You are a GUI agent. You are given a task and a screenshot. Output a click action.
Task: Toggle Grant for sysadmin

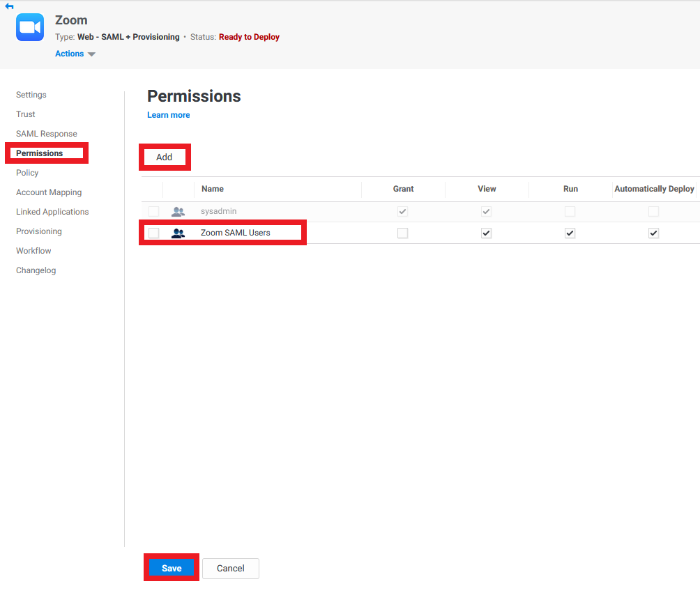403,212
